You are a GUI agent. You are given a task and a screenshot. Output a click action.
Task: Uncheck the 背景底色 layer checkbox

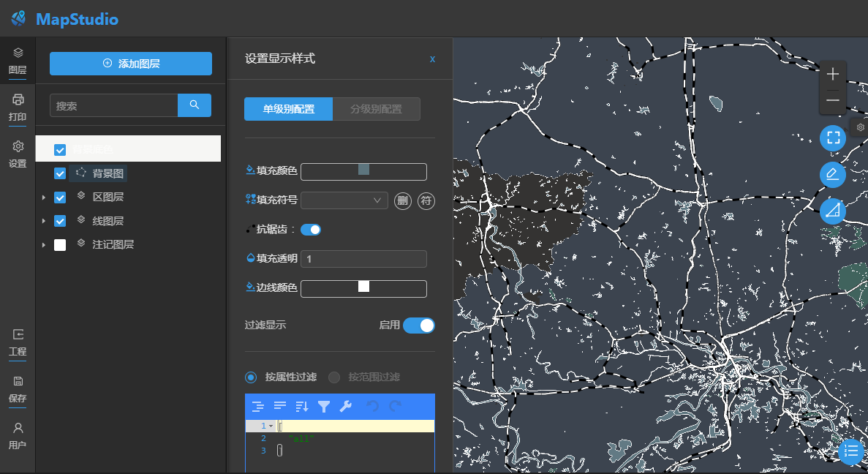[x=60, y=149]
